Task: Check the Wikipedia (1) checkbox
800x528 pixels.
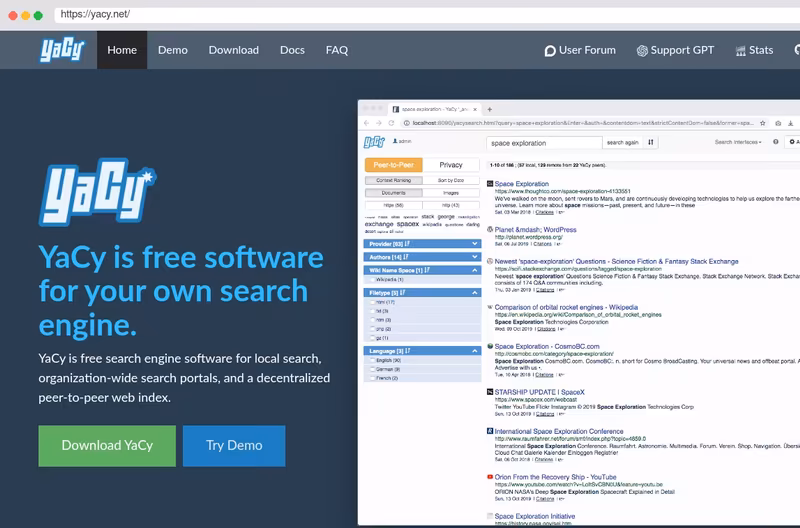Action: click(372, 280)
